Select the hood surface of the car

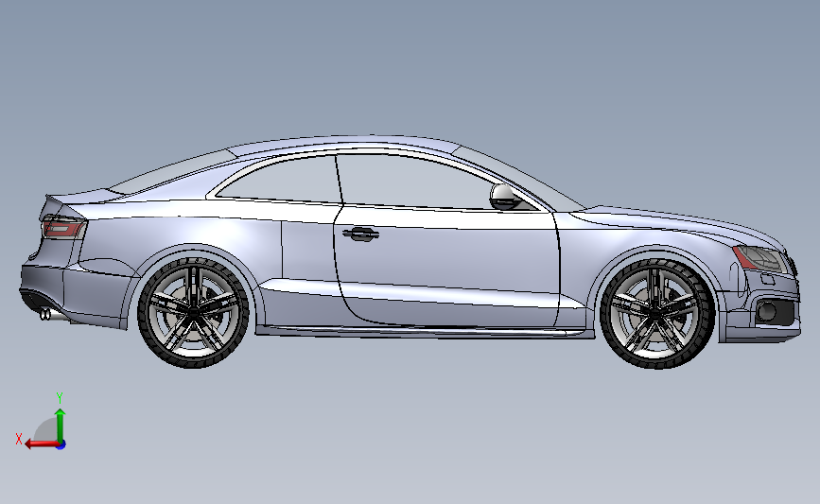(680, 219)
